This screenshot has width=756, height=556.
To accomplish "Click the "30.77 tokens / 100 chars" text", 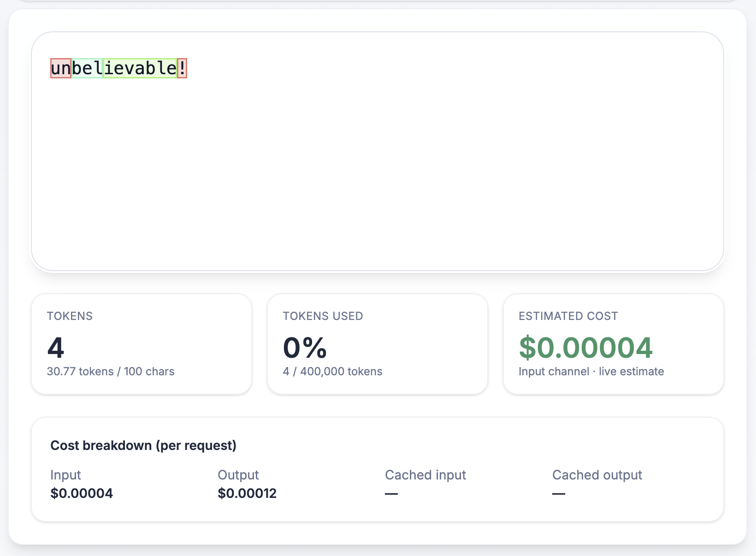I will (111, 372).
